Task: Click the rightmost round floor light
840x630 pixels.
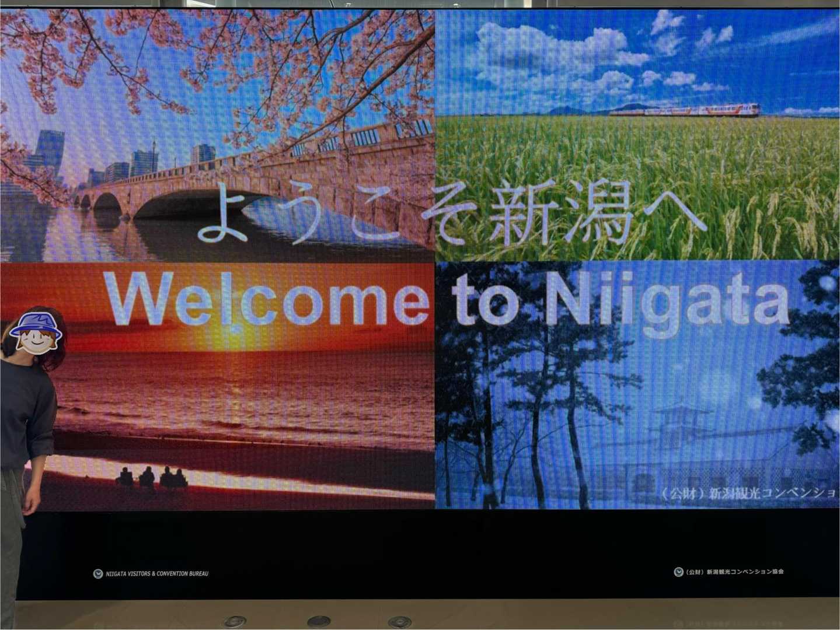Action: 399,622
